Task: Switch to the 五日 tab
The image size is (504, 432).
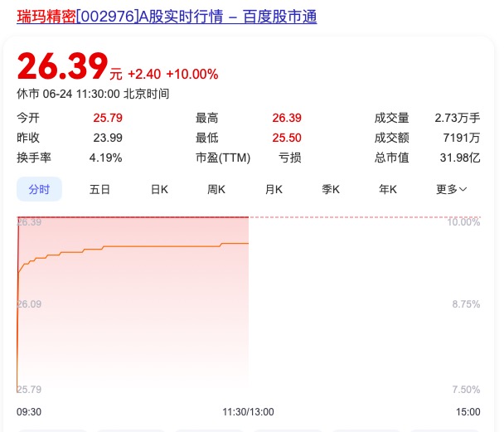Action: click(x=99, y=189)
